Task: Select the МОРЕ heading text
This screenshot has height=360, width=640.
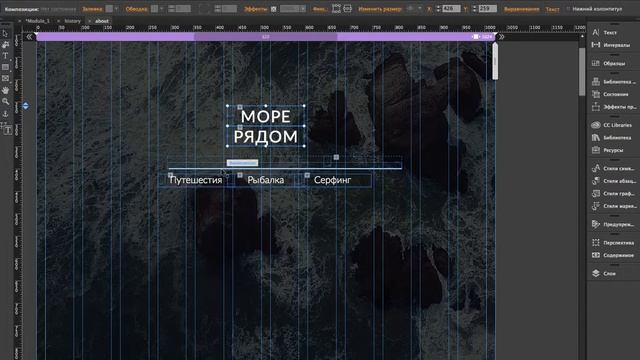Action: coord(266,116)
